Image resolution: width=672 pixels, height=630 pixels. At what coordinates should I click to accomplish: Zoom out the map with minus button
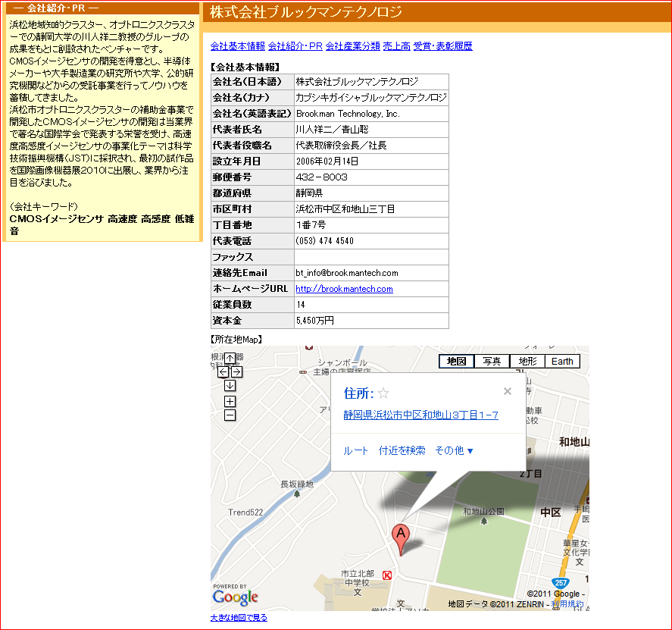click(230, 415)
